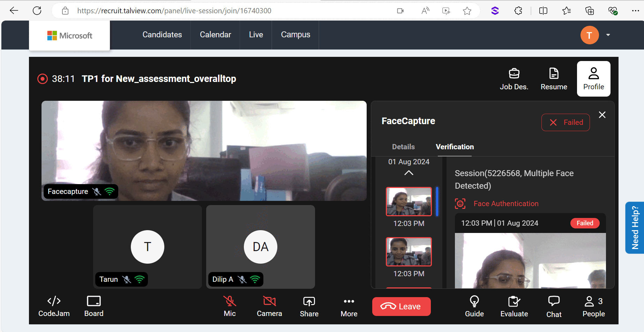This screenshot has width=644, height=332.
Task: Click the Failed status badge beside FaceCapture
Action: point(566,122)
